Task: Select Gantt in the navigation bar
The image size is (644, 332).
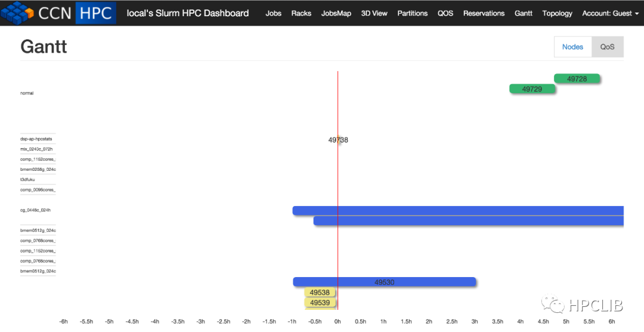Action: pos(524,13)
